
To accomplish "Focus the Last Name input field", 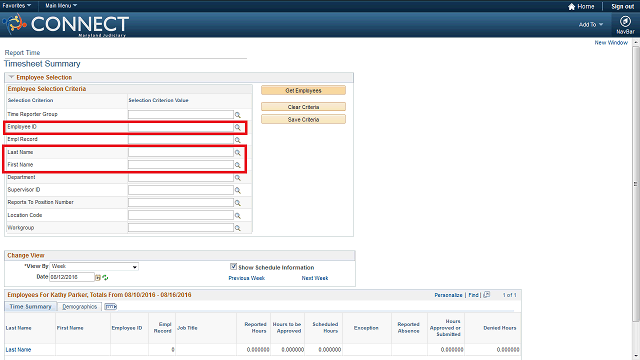I will pos(180,152).
